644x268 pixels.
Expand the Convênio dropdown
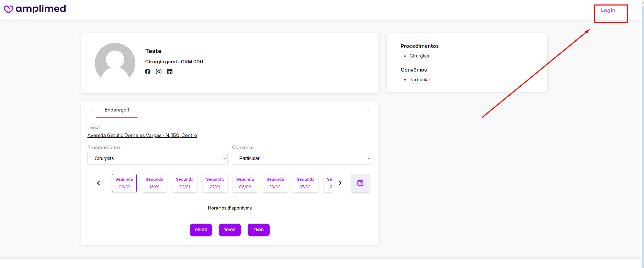[x=302, y=158]
